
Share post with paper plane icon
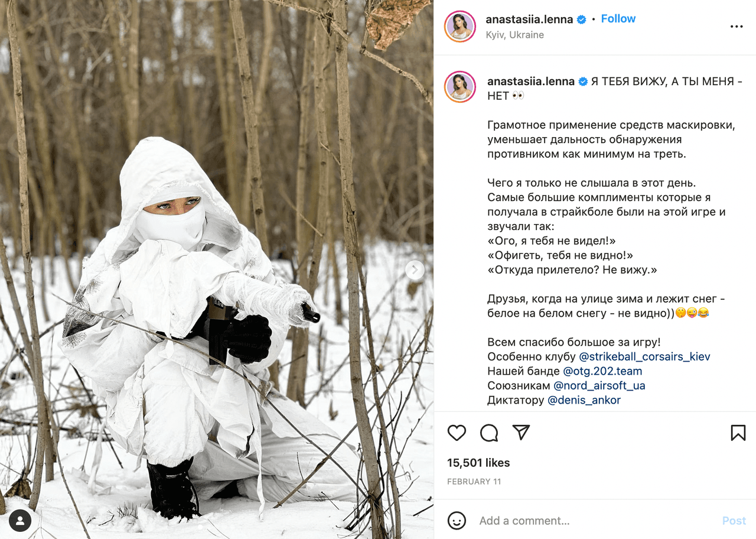click(521, 433)
